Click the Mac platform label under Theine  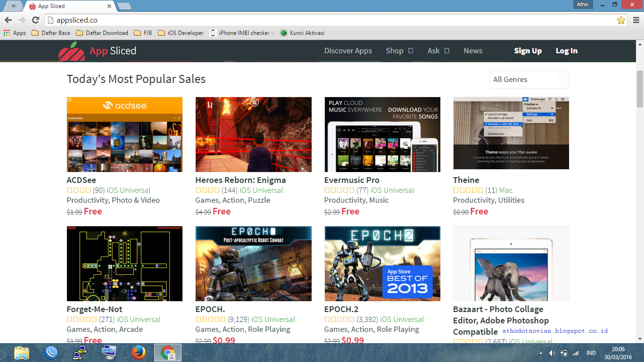tap(506, 190)
